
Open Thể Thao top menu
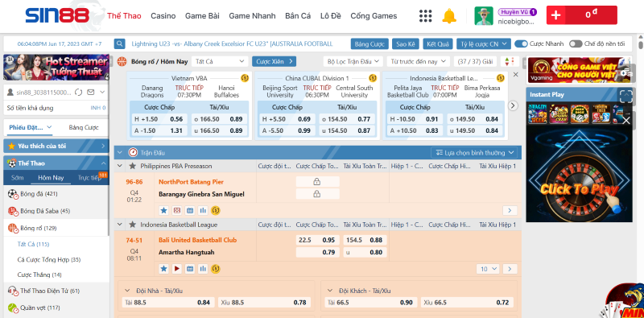click(124, 16)
